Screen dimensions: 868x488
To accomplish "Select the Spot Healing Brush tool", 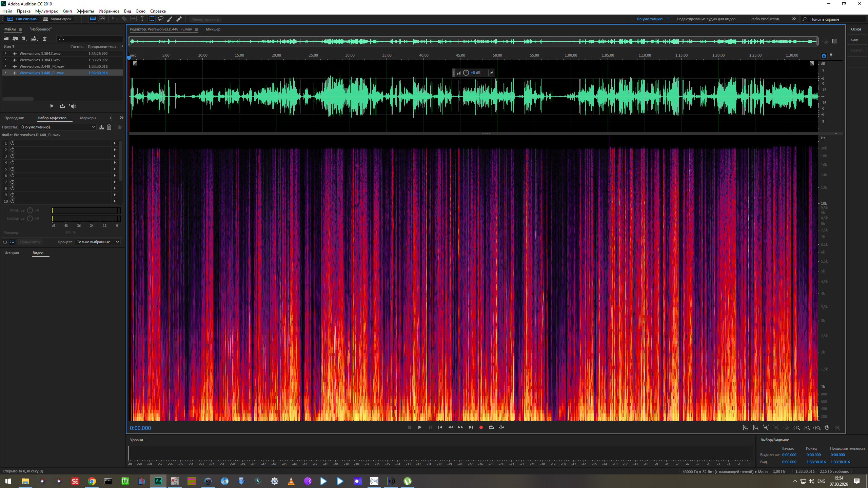I will 179,19.
